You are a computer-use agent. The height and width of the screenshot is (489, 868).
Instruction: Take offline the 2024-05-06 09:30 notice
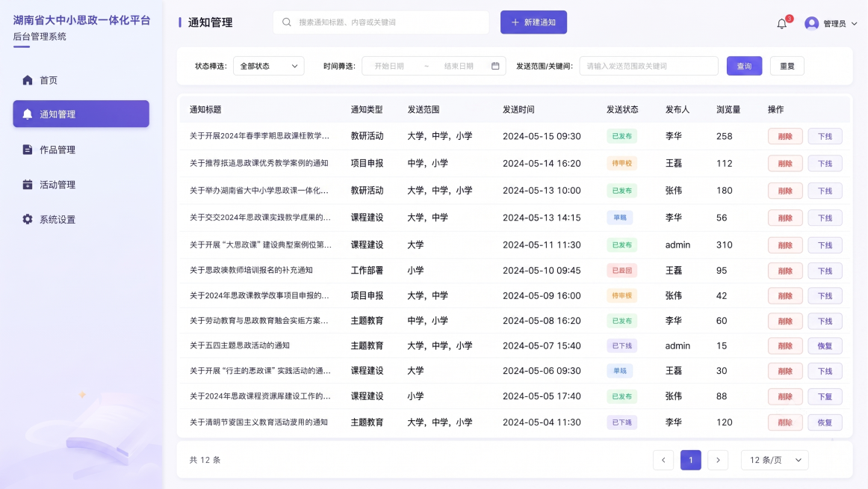point(825,371)
